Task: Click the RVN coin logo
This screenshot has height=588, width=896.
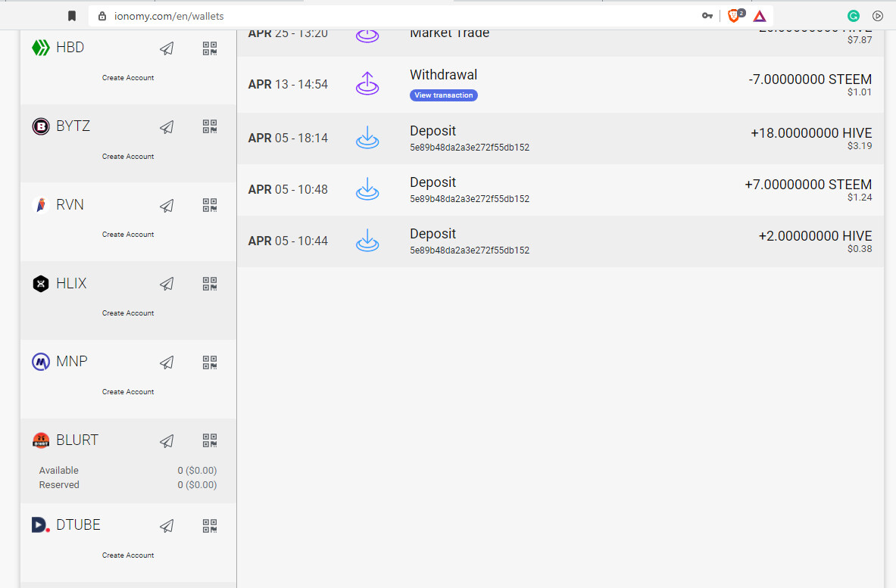Action: pyautogui.click(x=41, y=204)
